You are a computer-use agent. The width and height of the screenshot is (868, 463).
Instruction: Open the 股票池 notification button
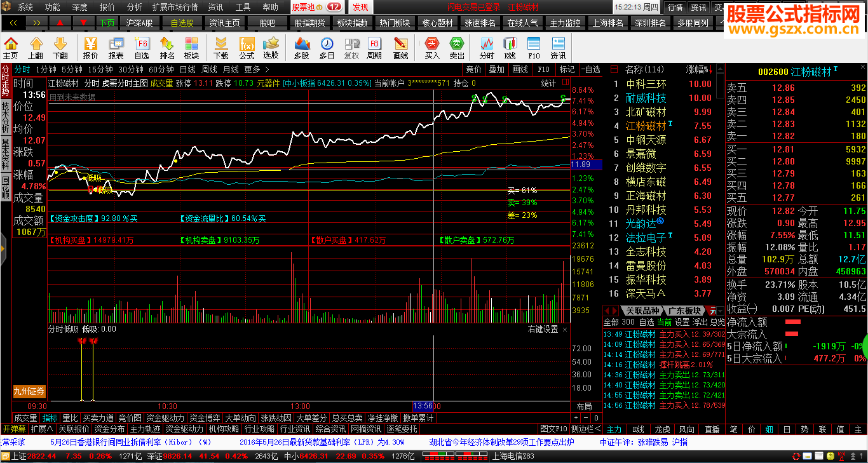pyautogui.click(x=317, y=7)
